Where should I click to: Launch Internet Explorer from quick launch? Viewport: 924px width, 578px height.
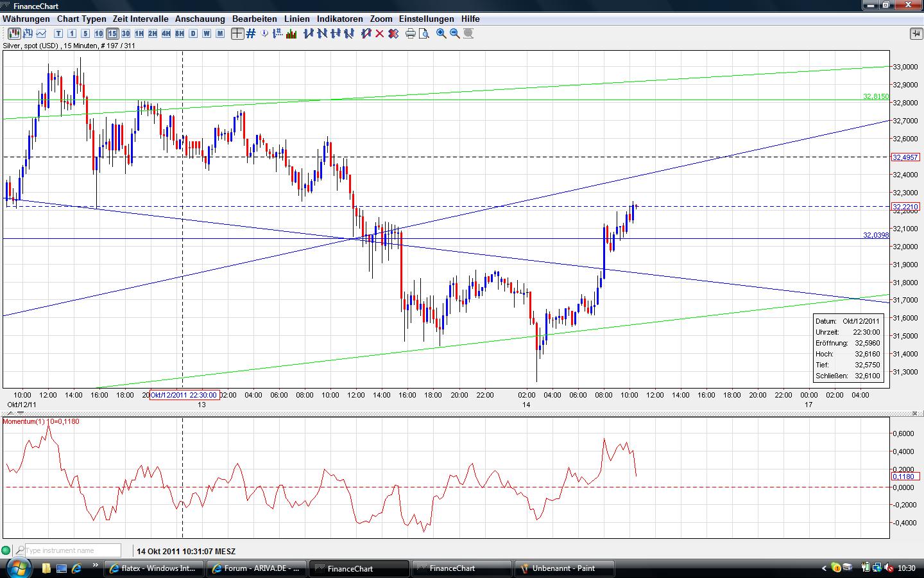pos(77,568)
